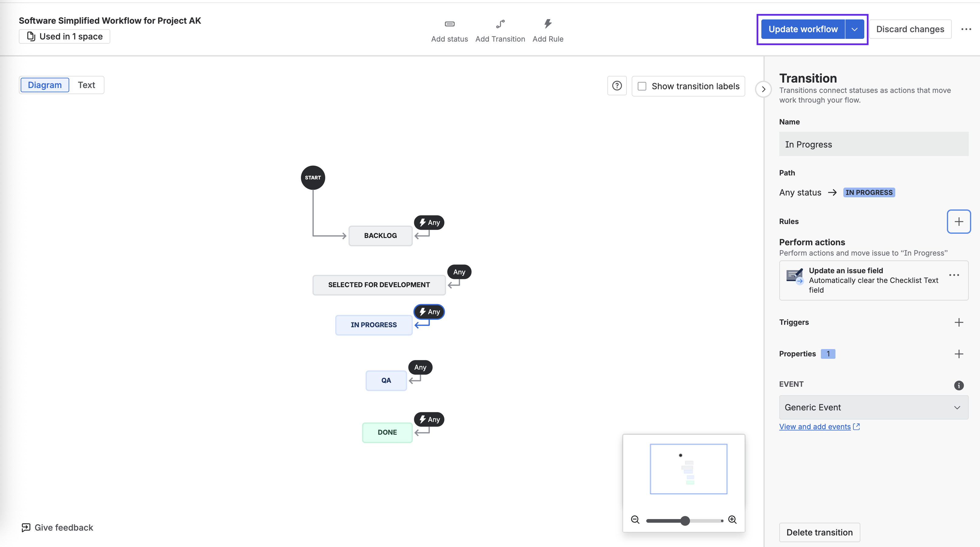Open the Update workflow dropdown arrow
Image resolution: width=980 pixels, height=547 pixels.
pos(855,29)
